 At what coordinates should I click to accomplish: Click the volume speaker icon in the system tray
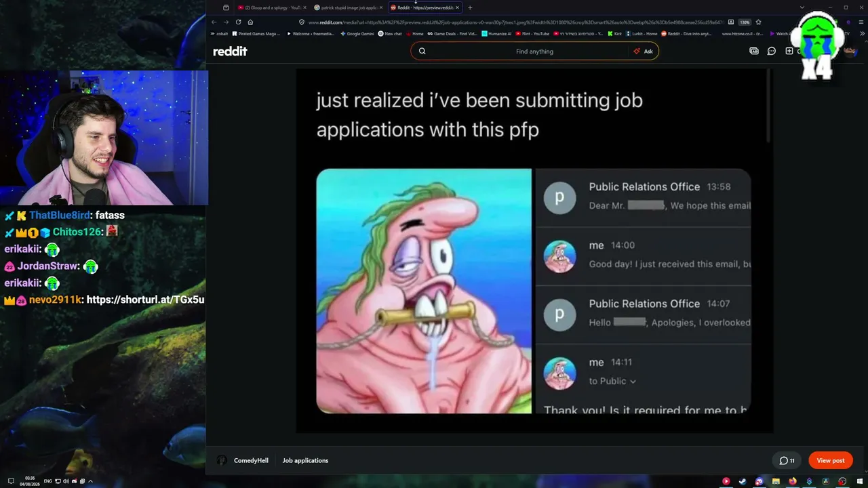click(x=66, y=481)
